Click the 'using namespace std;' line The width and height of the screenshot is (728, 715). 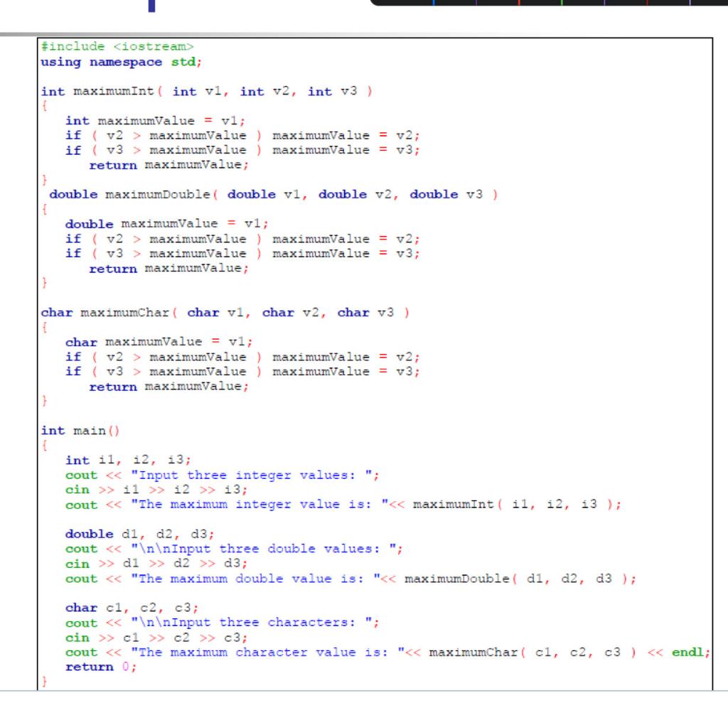pos(121,63)
